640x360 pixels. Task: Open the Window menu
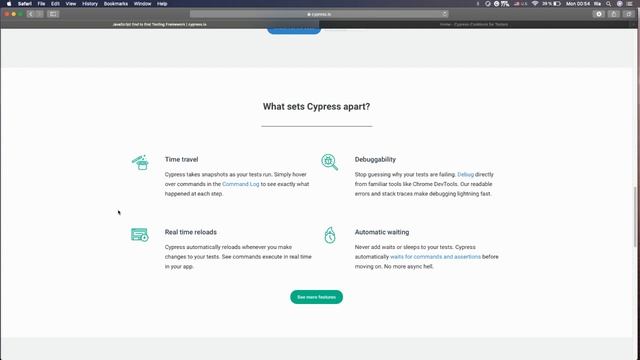point(142,4)
